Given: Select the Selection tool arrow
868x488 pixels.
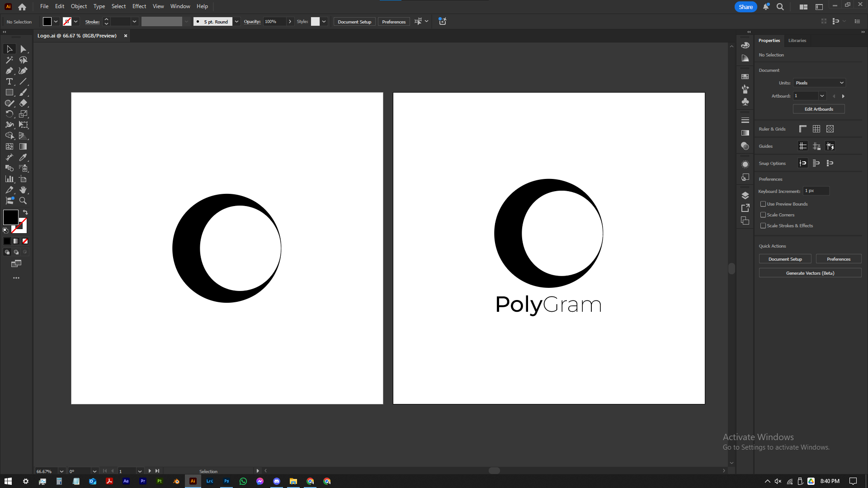Looking at the screenshot, I should (9, 49).
